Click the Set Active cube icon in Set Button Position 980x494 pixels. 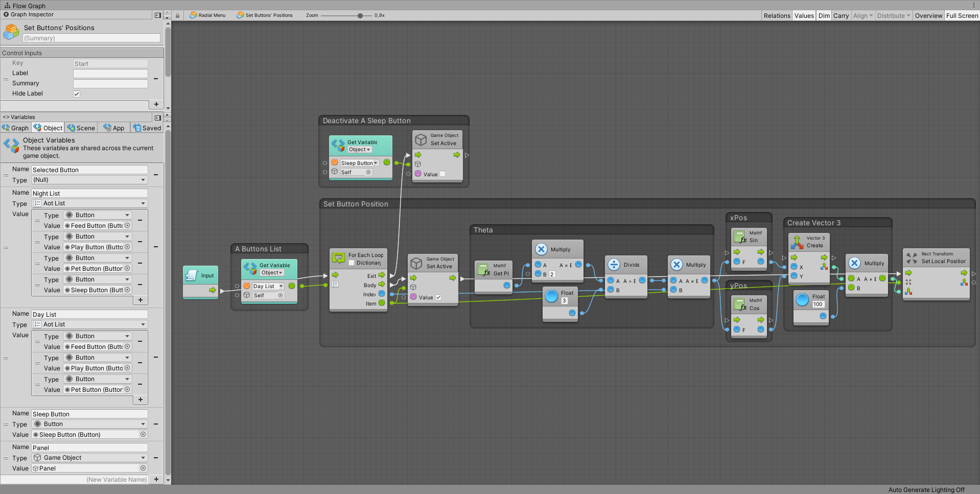(x=417, y=263)
